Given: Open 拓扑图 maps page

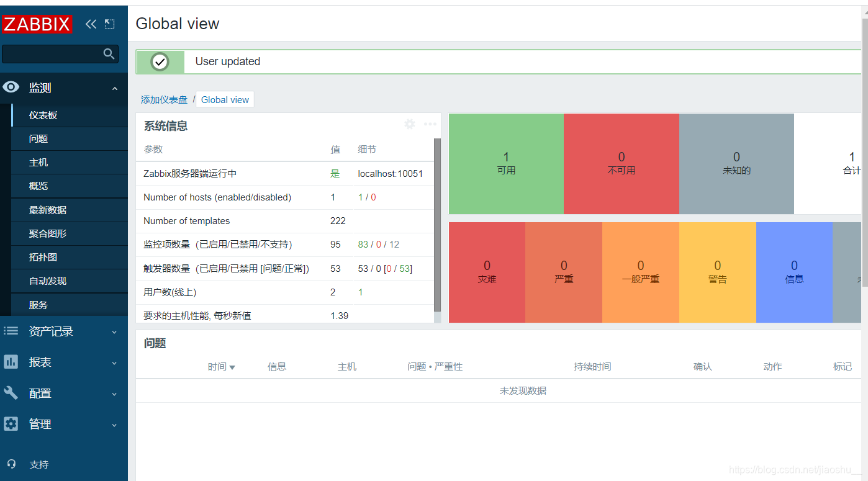Looking at the screenshot, I should [70, 258].
